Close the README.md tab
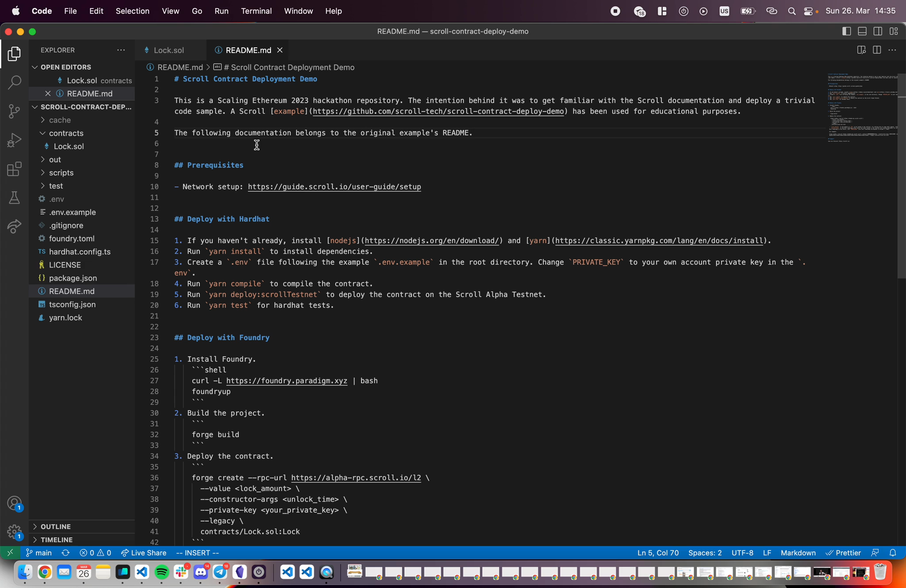The height and width of the screenshot is (588, 906). coord(280,50)
